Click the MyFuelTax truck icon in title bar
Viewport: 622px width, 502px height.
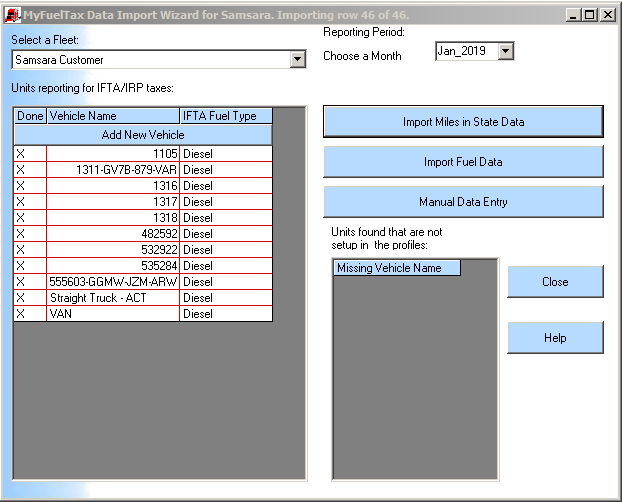coord(12,15)
